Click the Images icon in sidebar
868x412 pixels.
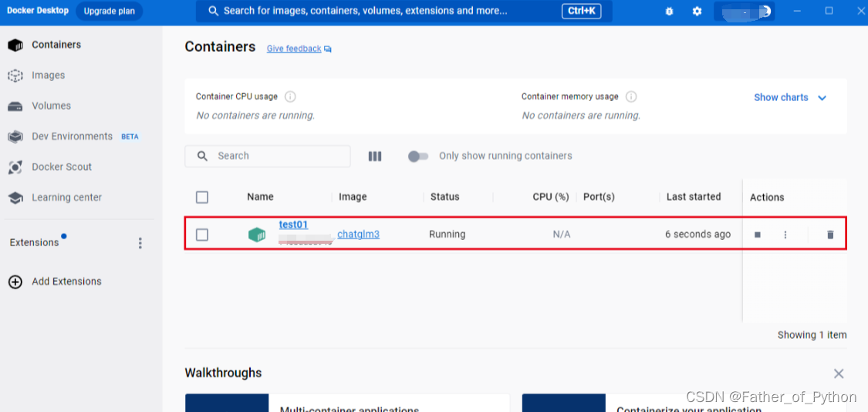15,76
